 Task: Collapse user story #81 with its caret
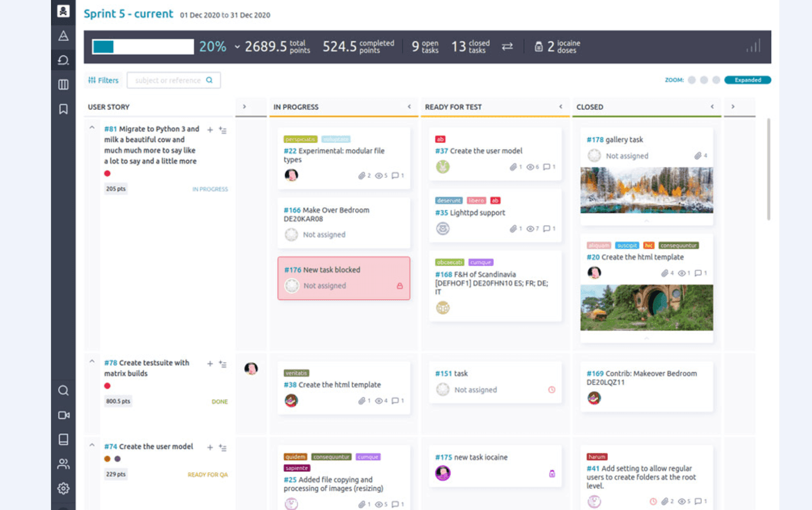click(92, 127)
